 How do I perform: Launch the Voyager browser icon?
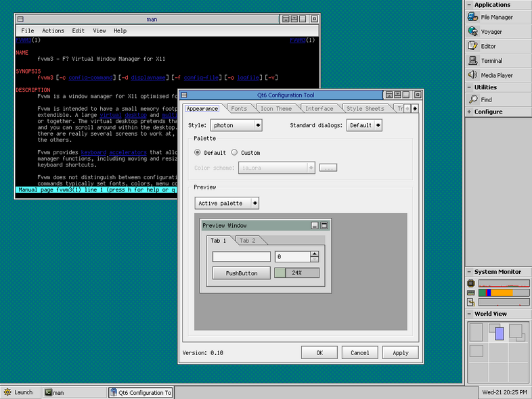coord(472,31)
